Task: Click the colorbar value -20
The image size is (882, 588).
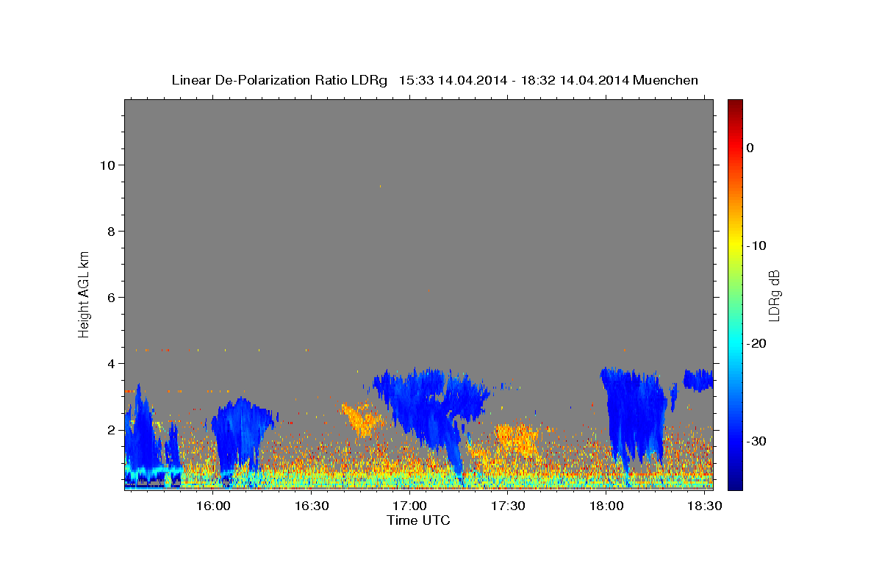Action: tap(757, 343)
